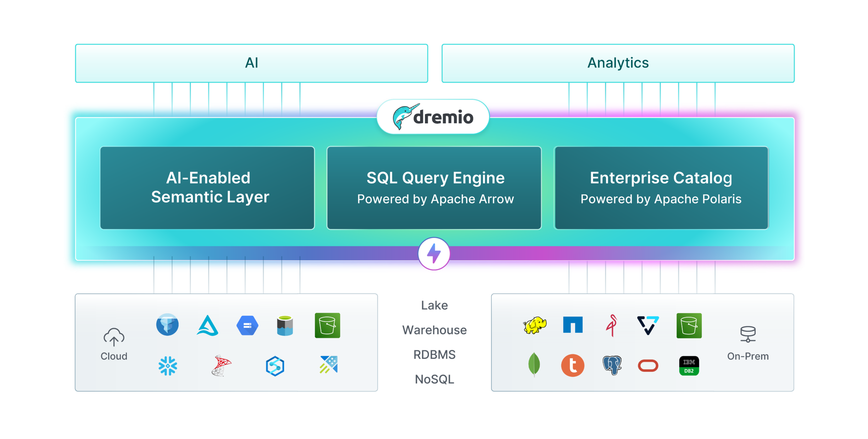The width and height of the screenshot is (868, 439).
Task: Select the teal A-shaped wave logo
Action: [208, 325]
